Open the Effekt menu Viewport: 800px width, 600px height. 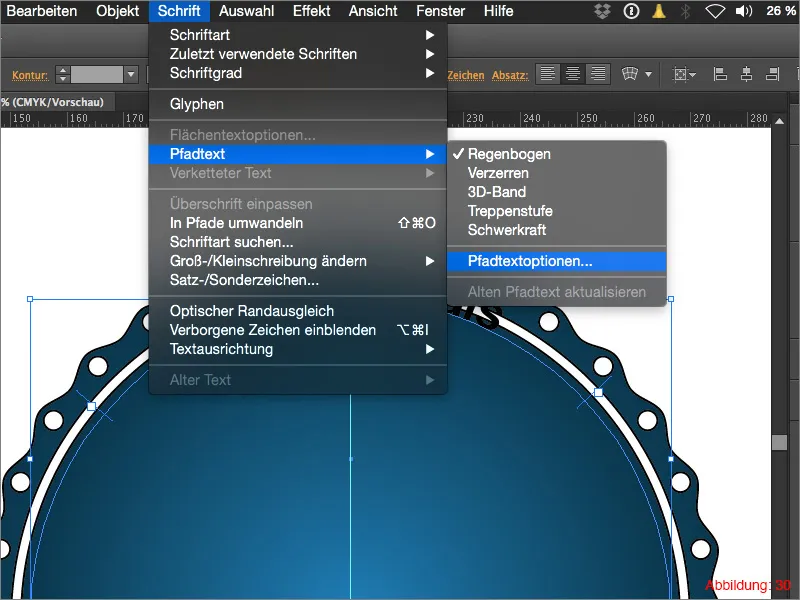[x=311, y=11]
